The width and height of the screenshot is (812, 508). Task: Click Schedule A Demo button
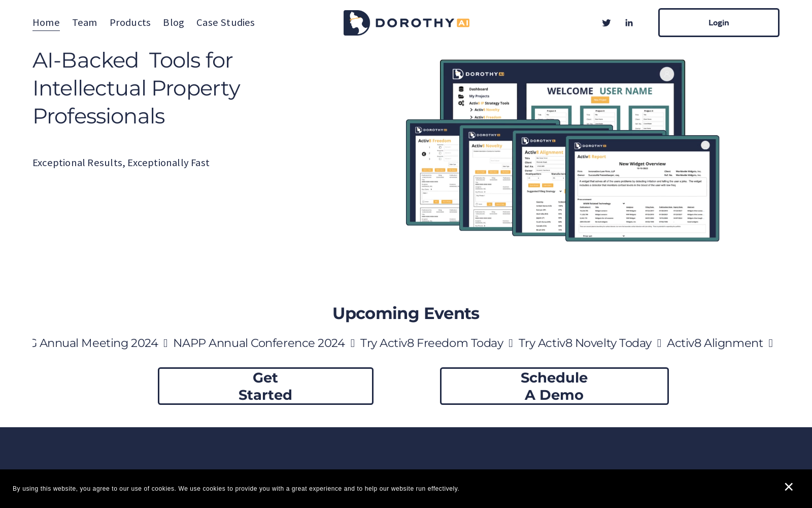pos(554,386)
